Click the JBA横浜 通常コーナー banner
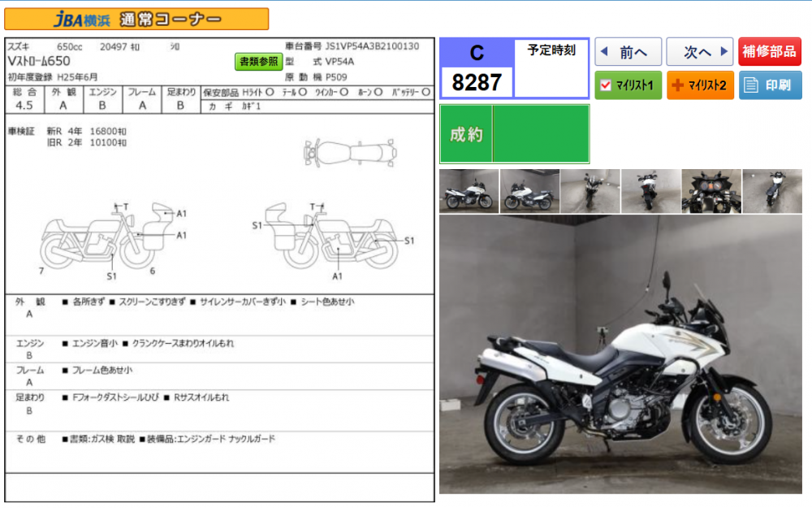 (136, 20)
